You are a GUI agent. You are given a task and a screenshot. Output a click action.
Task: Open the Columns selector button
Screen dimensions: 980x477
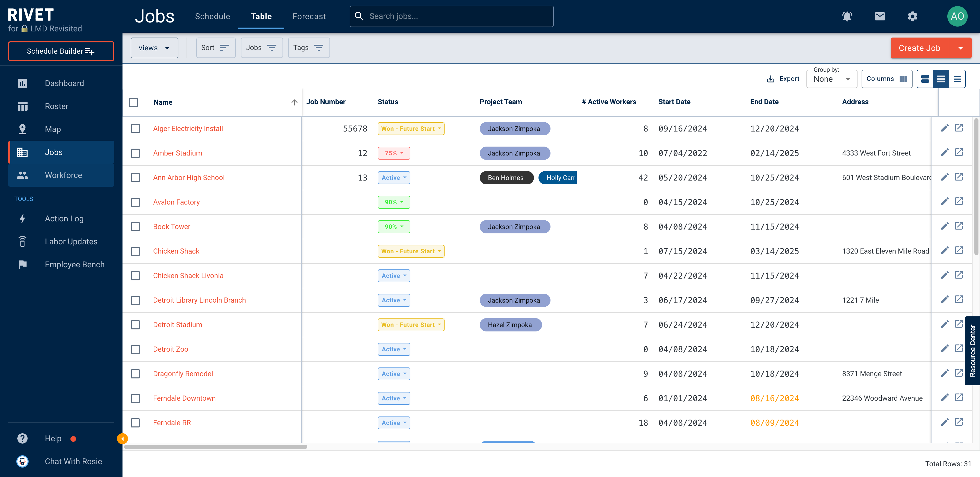pos(887,79)
